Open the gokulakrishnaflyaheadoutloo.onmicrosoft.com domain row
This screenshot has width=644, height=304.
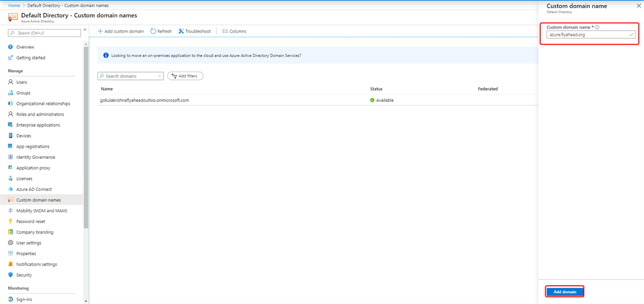point(145,100)
